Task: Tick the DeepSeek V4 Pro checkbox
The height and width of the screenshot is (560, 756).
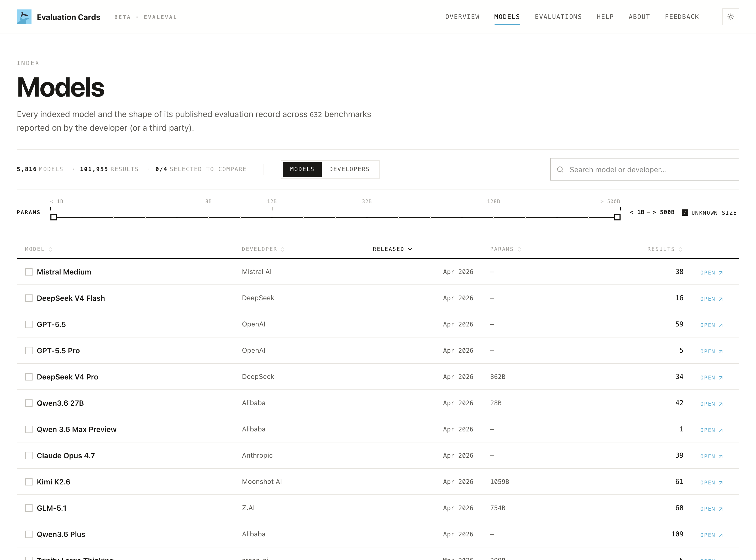Action: pos(29,377)
